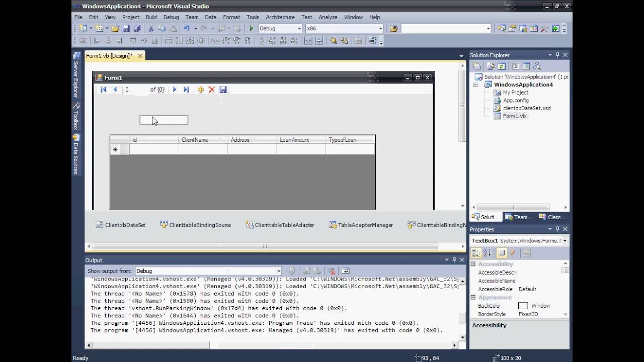The width and height of the screenshot is (644, 362).
Task: Collapse the Accessibility category in Properties
Action: pos(473,264)
